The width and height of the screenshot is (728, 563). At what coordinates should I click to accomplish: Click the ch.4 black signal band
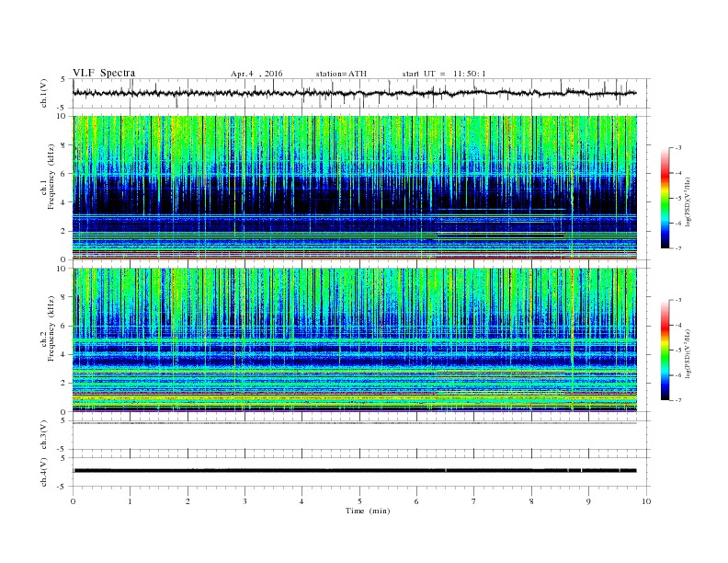[355, 471]
